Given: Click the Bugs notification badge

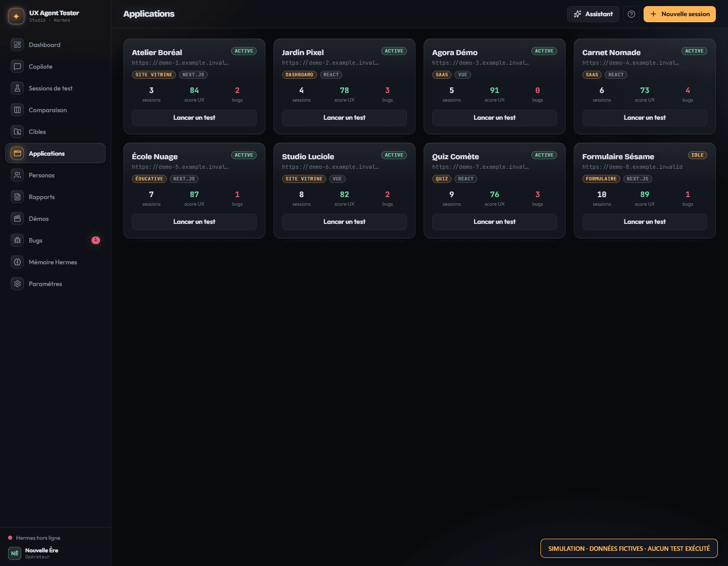Looking at the screenshot, I should tap(96, 240).
